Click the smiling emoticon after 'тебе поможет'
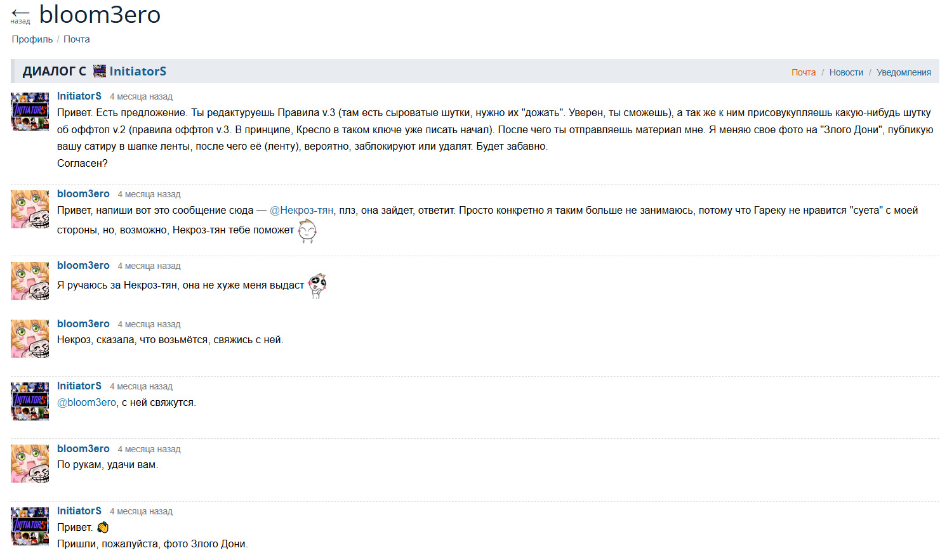Image resolution: width=947 pixels, height=560 pixels. pyautogui.click(x=307, y=231)
